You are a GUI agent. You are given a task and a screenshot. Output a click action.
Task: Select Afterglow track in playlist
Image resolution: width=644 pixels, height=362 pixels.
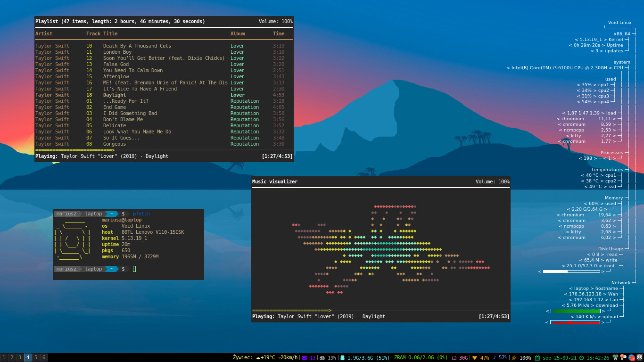164,76
